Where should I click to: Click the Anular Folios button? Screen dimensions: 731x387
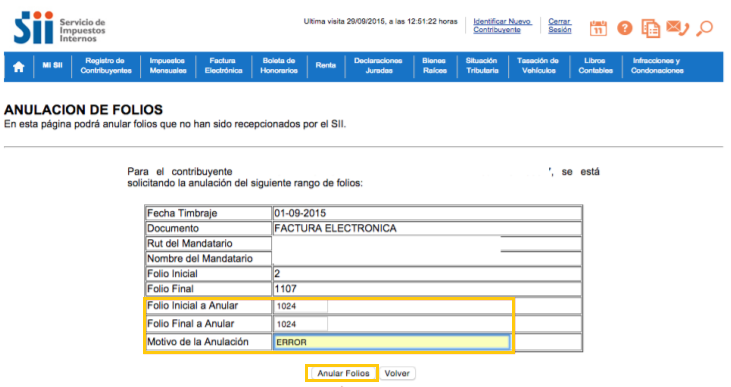(343, 373)
